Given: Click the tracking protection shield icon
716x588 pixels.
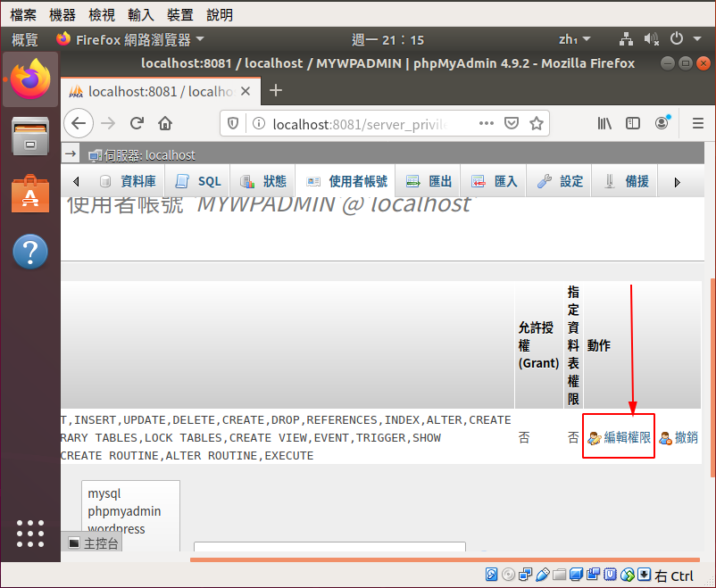Looking at the screenshot, I should (233, 123).
